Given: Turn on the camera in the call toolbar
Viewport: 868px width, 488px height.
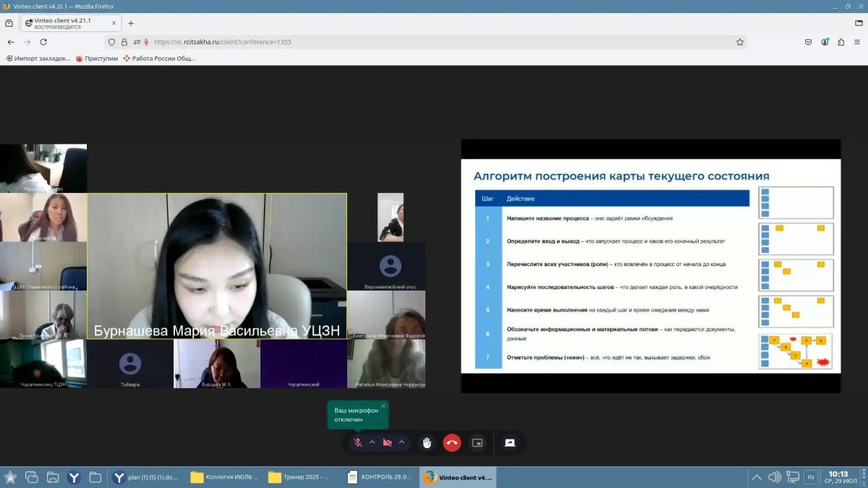Looking at the screenshot, I should (387, 442).
